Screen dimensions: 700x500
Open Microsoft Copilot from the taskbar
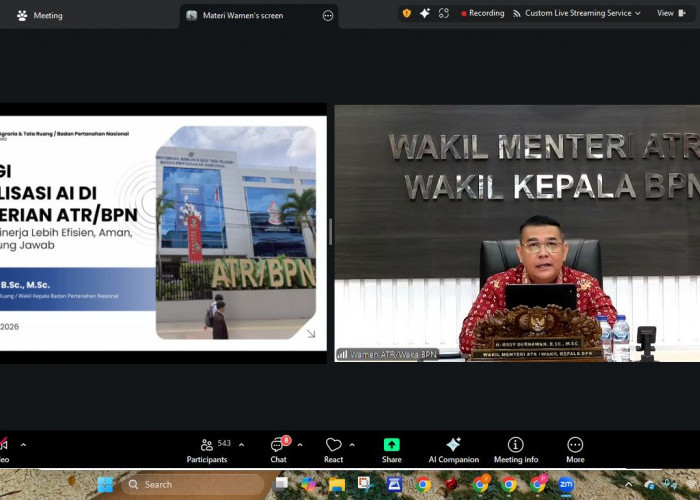(x=308, y=484)
